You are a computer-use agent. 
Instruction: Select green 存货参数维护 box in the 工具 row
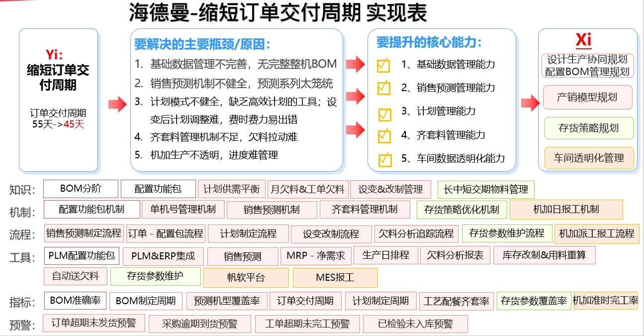(155, 276)
